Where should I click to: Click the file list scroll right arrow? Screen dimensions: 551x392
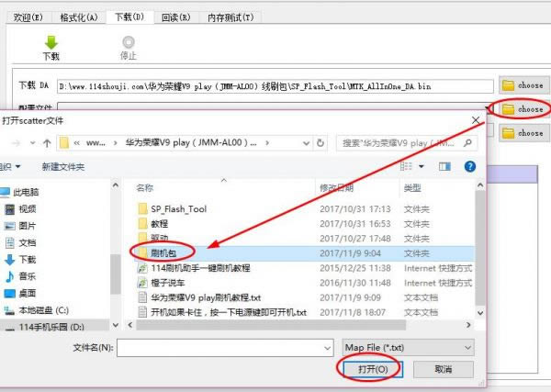[468, 325]
